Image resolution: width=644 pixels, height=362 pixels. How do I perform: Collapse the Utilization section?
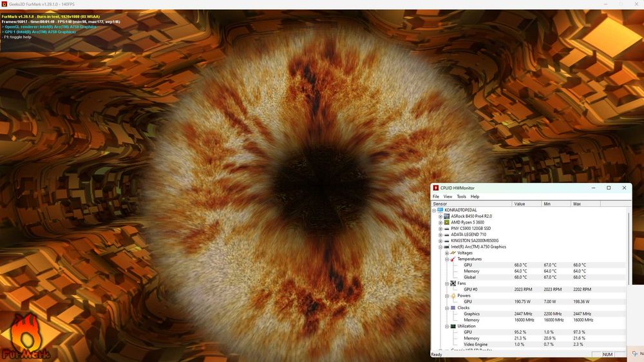point(447,327)
